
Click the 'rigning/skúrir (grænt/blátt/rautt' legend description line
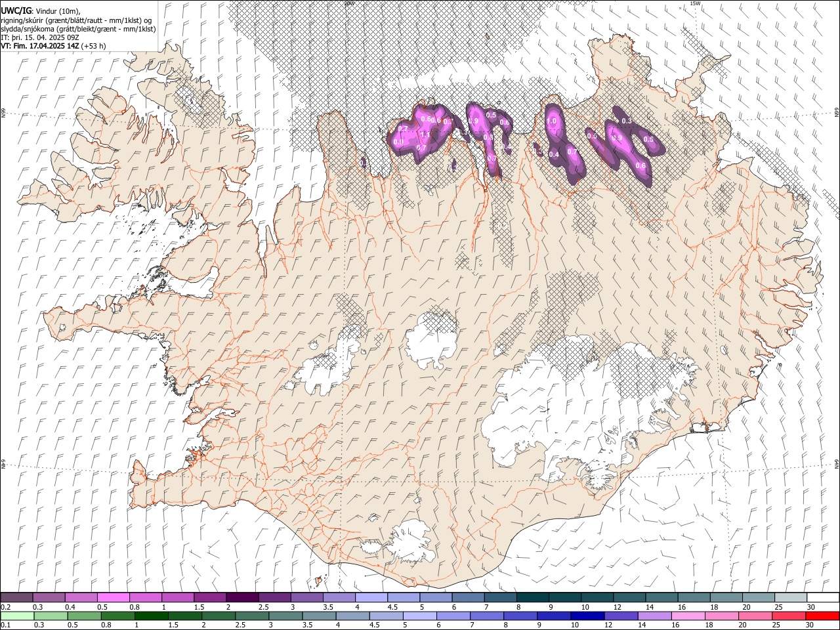[x=77, y=20]
